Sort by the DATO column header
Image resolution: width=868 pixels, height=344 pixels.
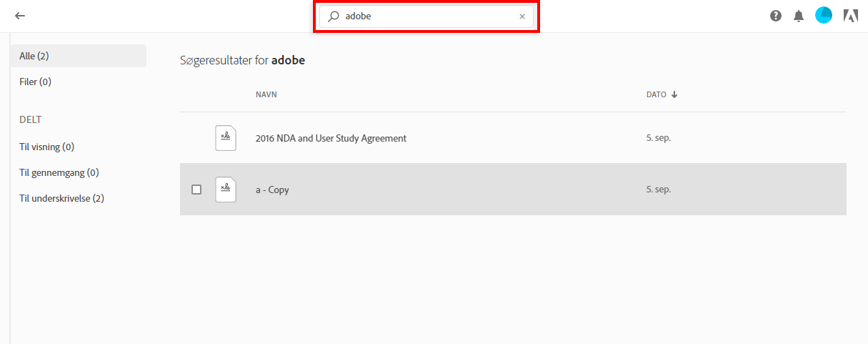(657, 94)
